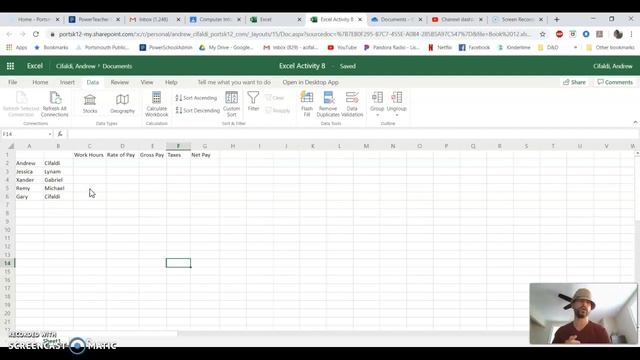Click the Taxes header cell
The height and width of the screenshot is (360, 640).
pyautogui.click(x=178, y=155)
